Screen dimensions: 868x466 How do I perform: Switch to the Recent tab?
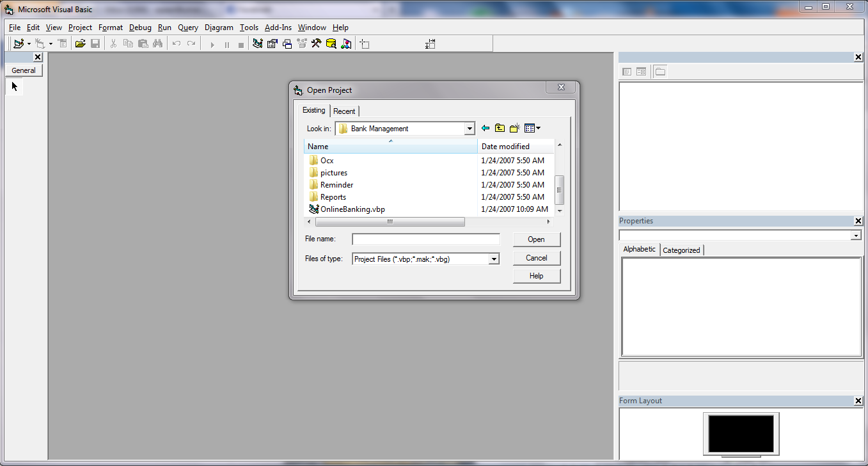(x=344, y=111)
